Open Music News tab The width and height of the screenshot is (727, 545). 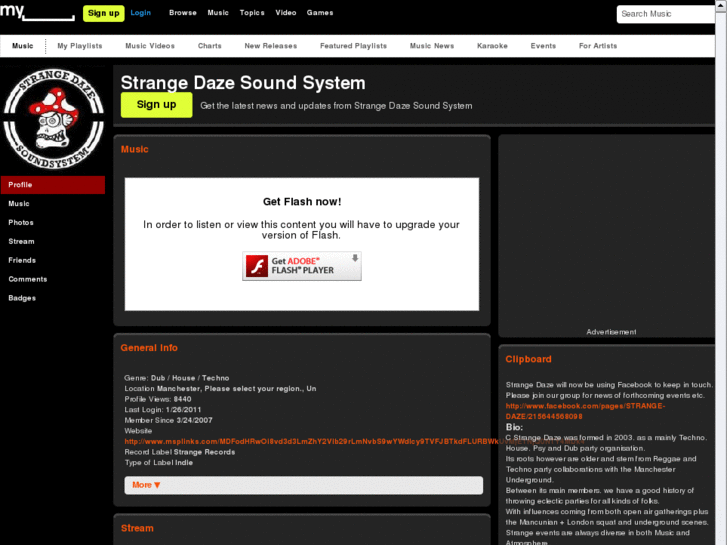click(x=432, y=46)
